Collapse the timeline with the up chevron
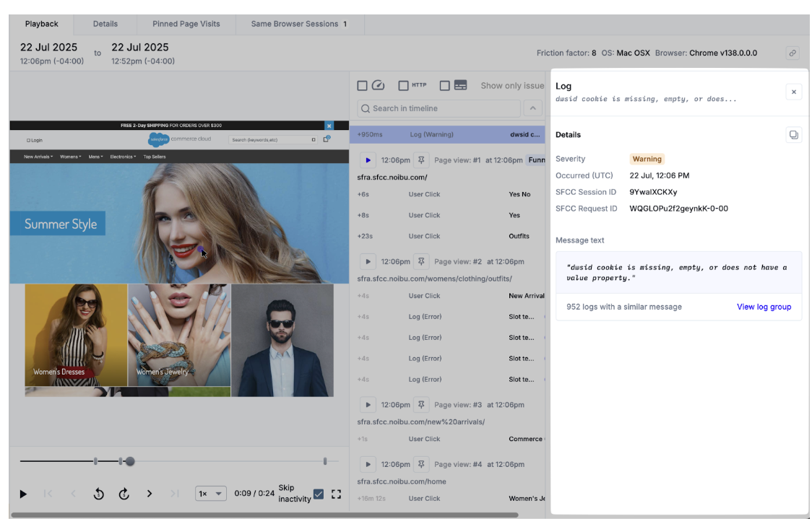The height and width of the screenshot is (524, 812). [532, 108]
